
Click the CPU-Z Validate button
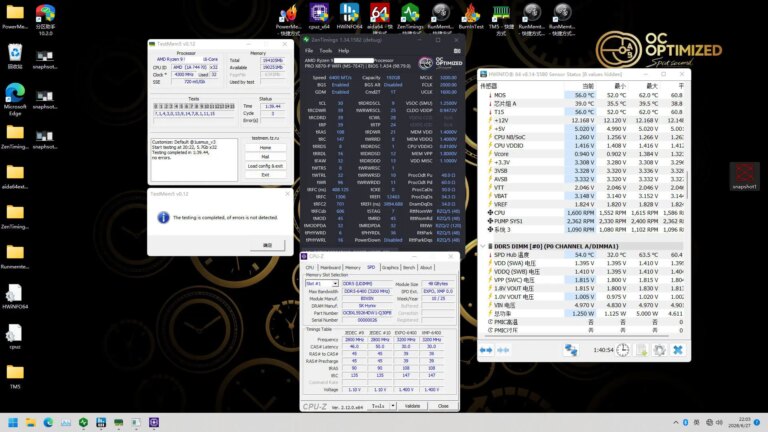coord(411,406)
